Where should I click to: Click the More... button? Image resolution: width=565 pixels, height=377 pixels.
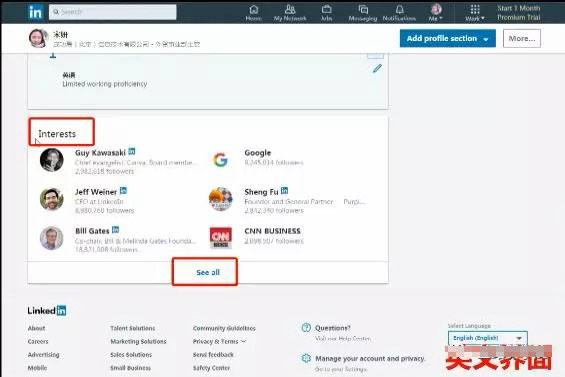tap(522, 38)
